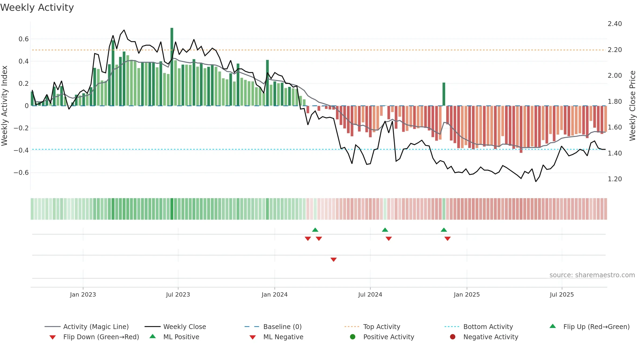Toggle the Baseline (0) legend entry
Image resolution: width=644 pixels, height=362 pixels.
coord(273,327)
